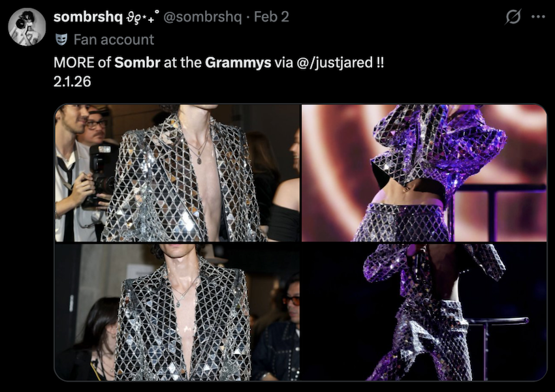Open the @sombrshq handle link
555x392 pixels.
click(x=202, y=16)
